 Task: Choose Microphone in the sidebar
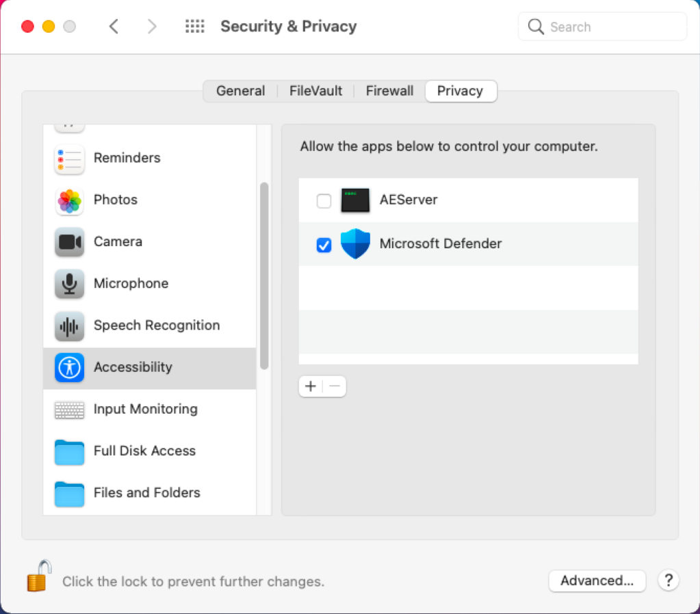coord(150,284)
